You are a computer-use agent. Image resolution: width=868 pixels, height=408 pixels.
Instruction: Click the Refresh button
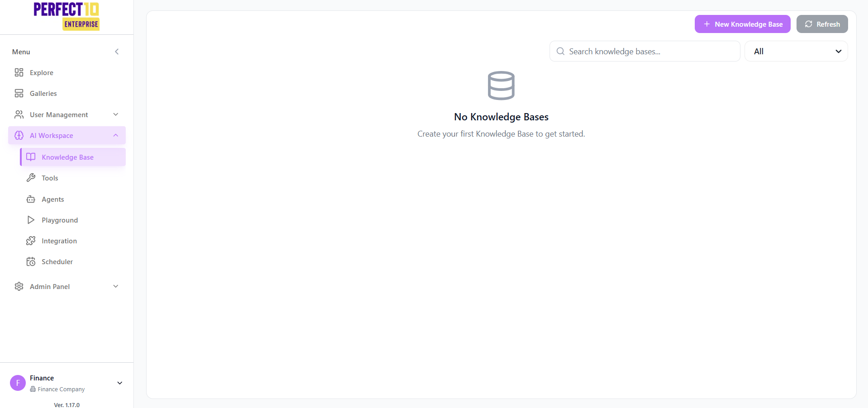pos(822,24)
